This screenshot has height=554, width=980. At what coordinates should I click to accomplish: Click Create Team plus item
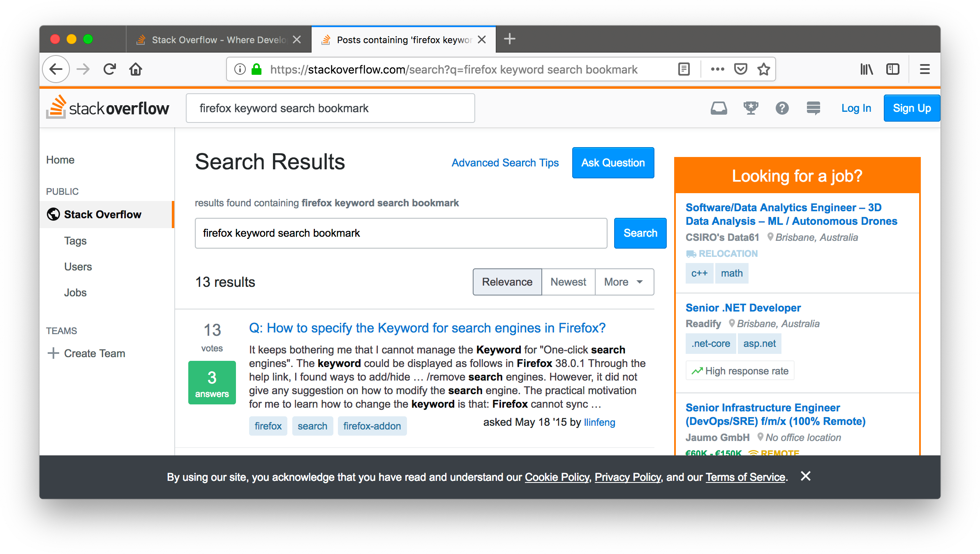[x=86, y=353]
